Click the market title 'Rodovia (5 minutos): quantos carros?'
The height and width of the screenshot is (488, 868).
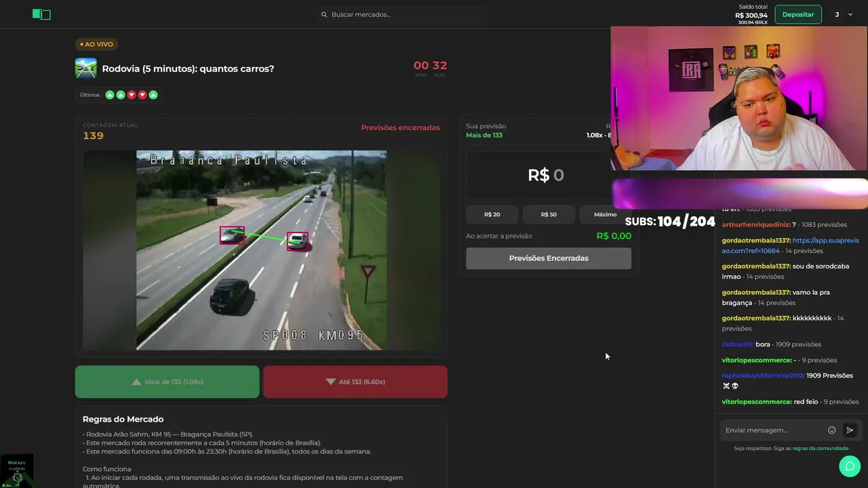(x=188, y=68)
